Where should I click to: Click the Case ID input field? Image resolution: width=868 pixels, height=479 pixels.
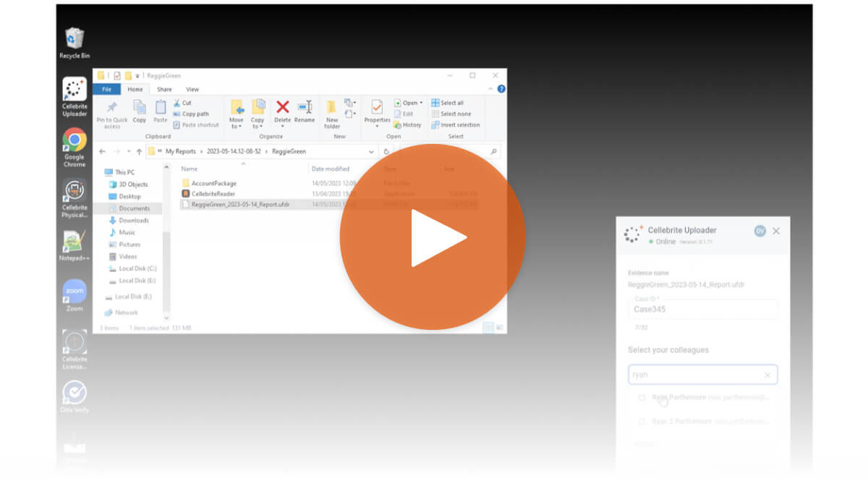(x=702, y=309)
